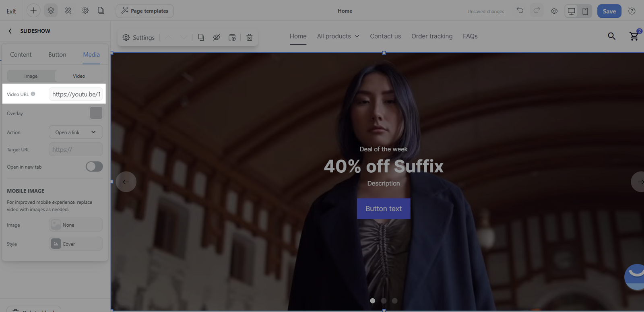The height and width of the screenshot is (312, 644).
Task: Click the Exit button
Action: 11,11
